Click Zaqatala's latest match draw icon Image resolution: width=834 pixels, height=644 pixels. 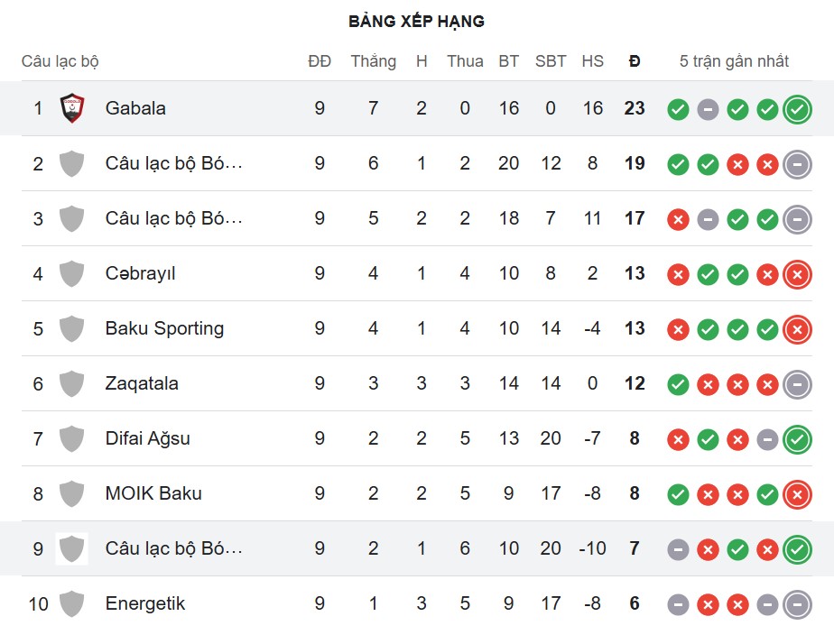coord(796,384)
